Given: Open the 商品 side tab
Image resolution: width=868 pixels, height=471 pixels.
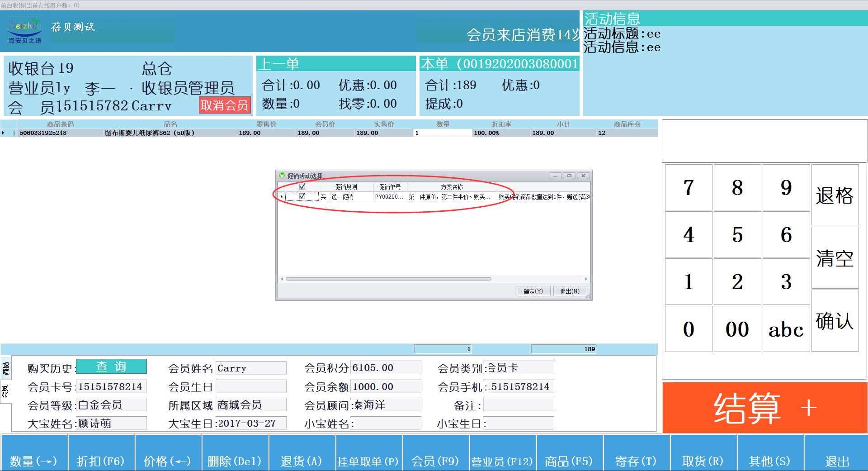Looking at the screenshot, I should pyautogui.click(x=5, y=368).
